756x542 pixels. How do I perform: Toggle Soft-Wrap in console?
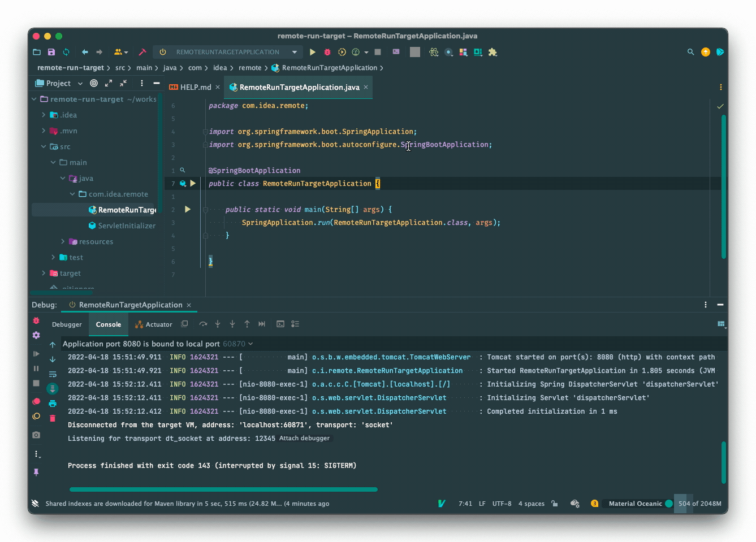point(53,374)
